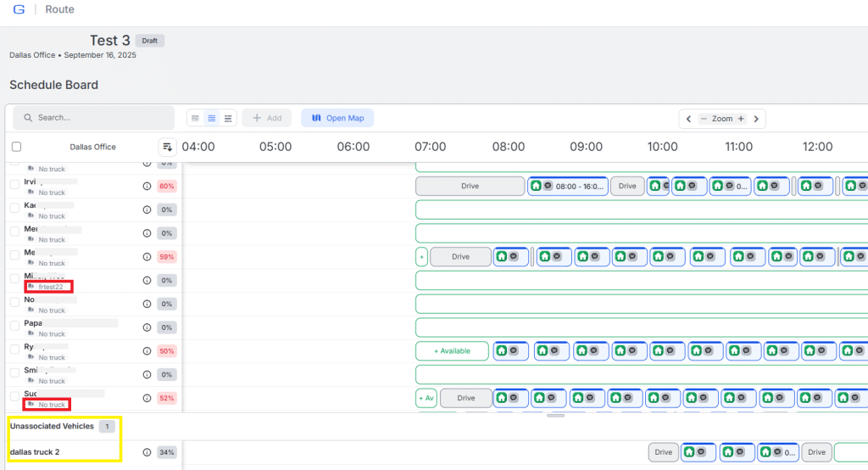Choose the expanded row density icon
This screenshot has width=868, height=470.
pyautogui.click(x=228, y=118)
